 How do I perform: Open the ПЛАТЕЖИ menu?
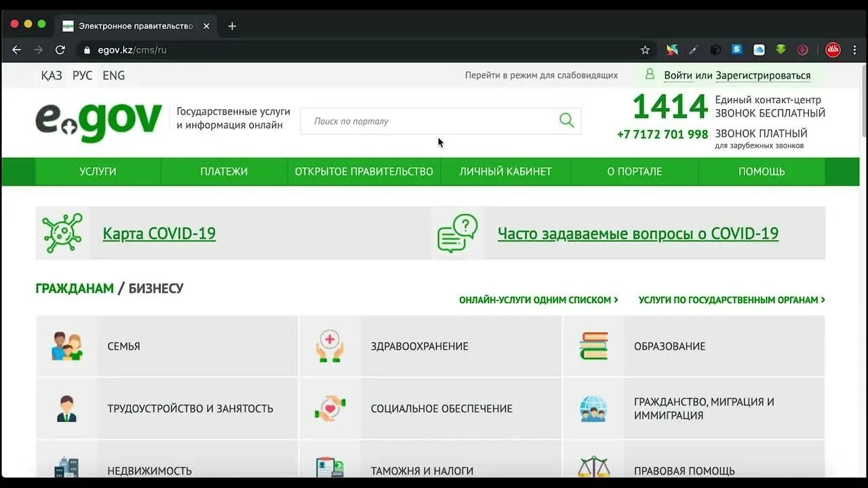pos(224,171)
